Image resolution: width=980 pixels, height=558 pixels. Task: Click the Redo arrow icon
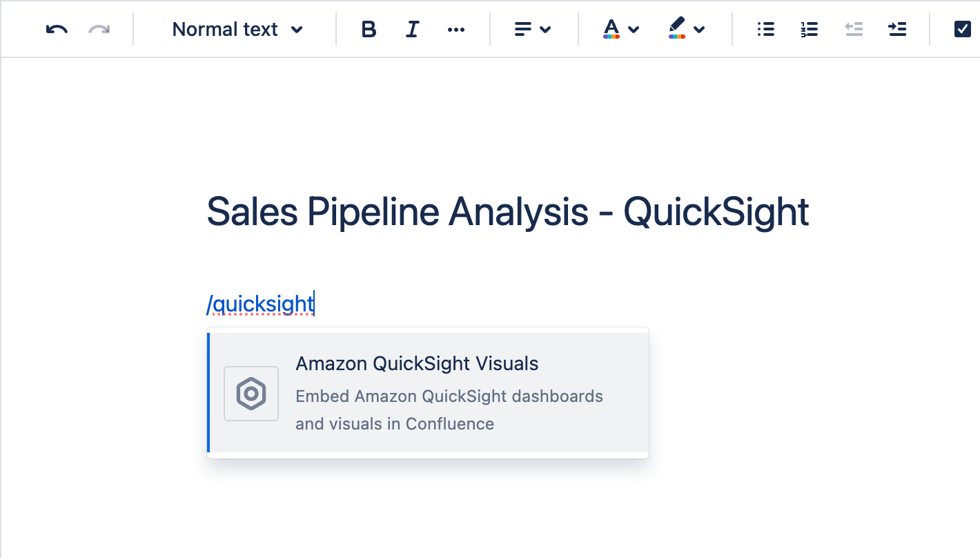(x=99, y=29)
